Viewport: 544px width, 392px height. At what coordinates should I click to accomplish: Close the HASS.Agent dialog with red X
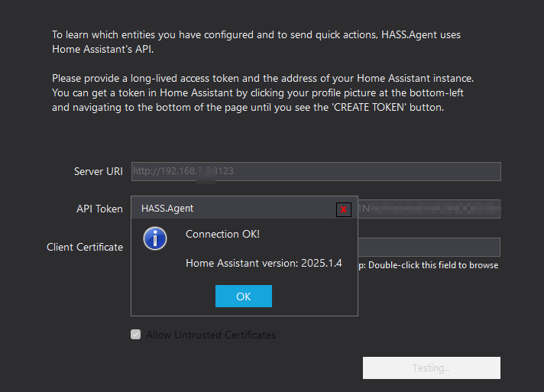(x=344, y=209)
